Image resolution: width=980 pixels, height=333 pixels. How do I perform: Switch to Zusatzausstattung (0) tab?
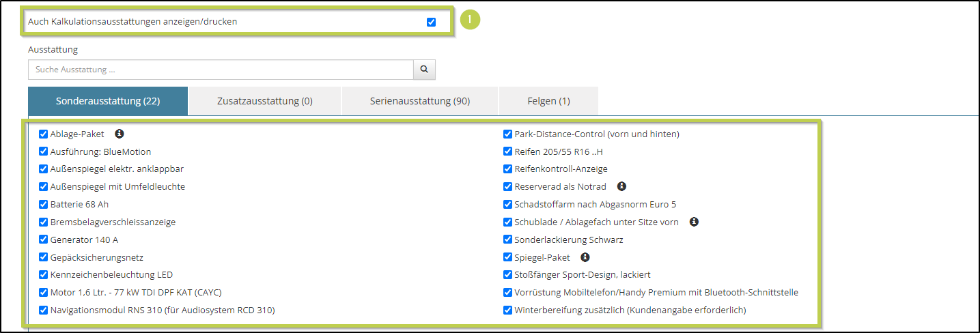coord(264,101)
